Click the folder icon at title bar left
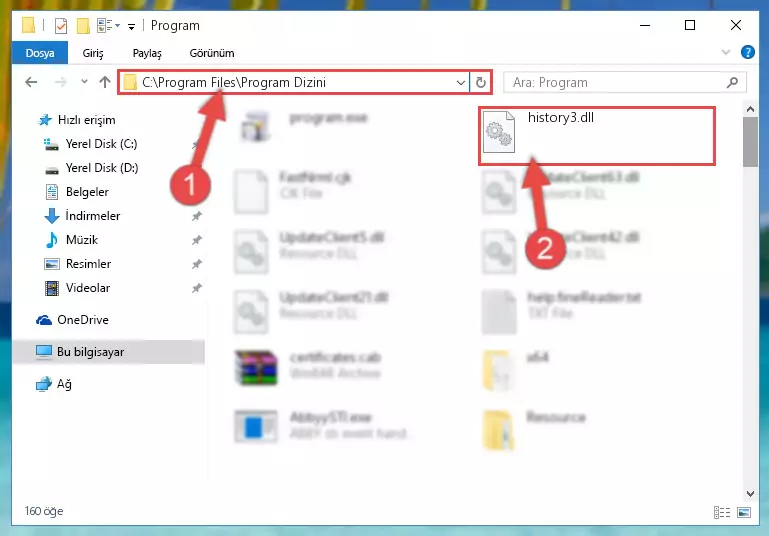 click(28, 25)
